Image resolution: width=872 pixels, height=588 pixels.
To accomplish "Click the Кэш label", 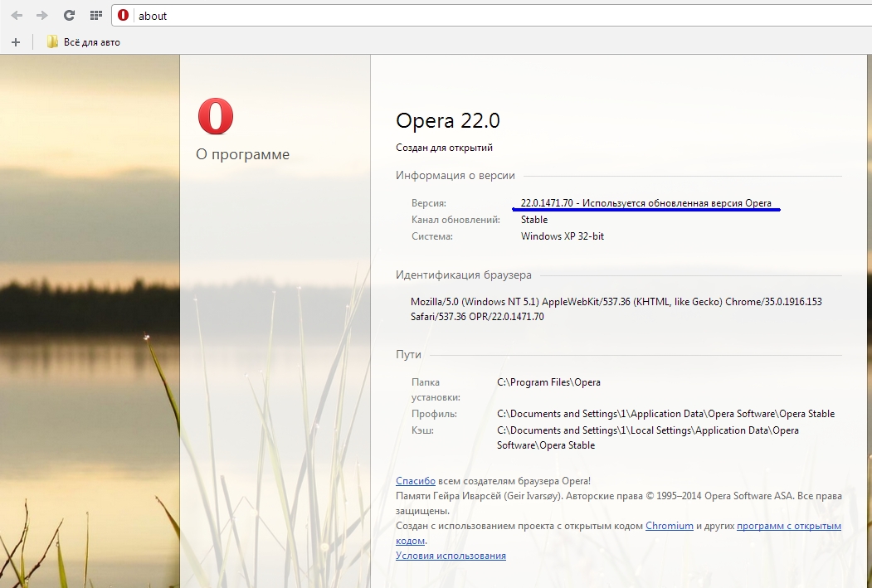I will [x=422, y=430].
